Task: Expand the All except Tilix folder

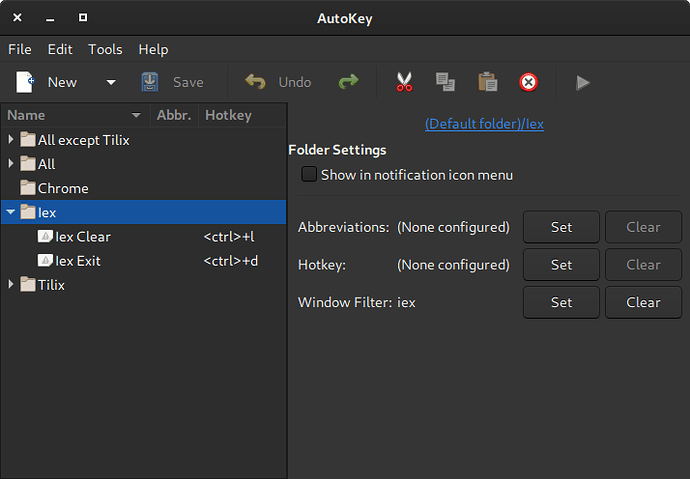Action: tap(11, 139)
